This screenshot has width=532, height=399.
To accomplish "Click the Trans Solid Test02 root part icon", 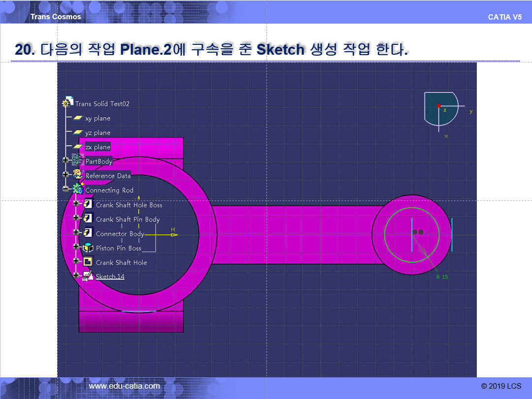I will point(67,103).
